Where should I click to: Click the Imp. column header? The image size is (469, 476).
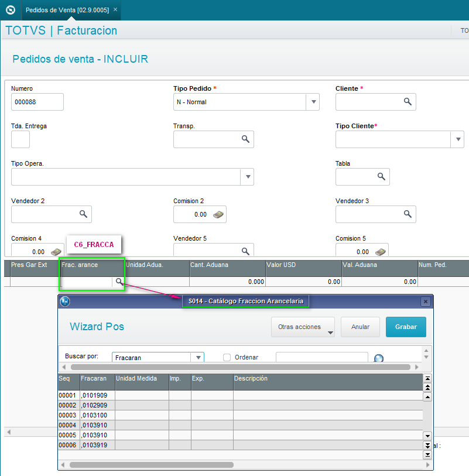tap(180, 382)
